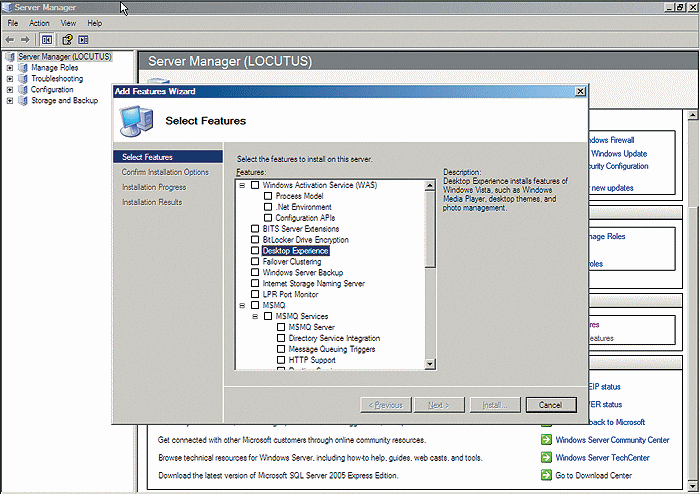Check Message Queuing Triggers checkbox
Screen dimensions: 700x494
(x=281, y=349)
